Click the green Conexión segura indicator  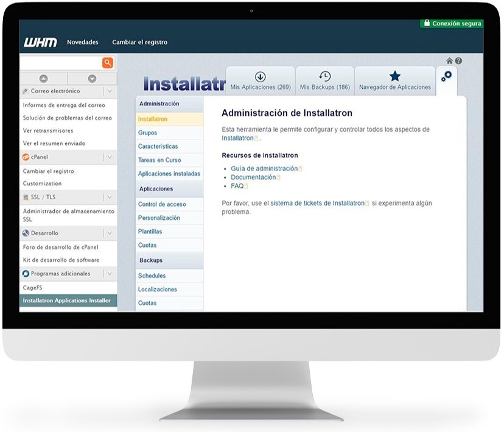click(452, 23)
